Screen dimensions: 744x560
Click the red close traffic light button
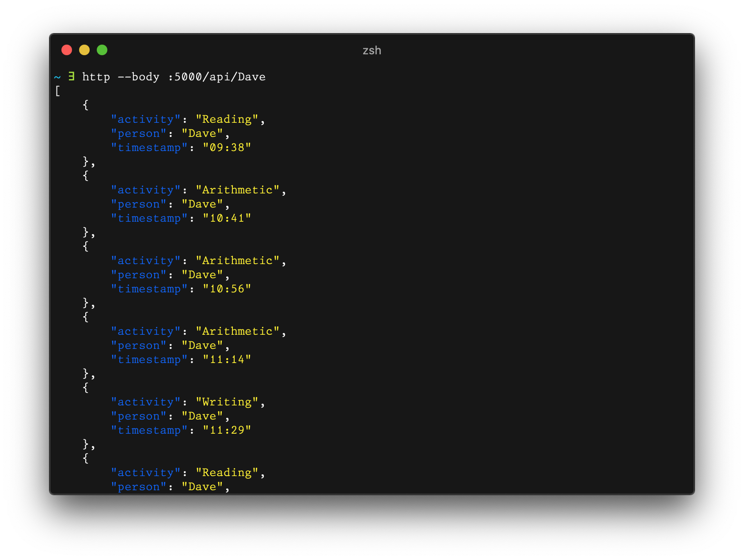coord(67,50)
